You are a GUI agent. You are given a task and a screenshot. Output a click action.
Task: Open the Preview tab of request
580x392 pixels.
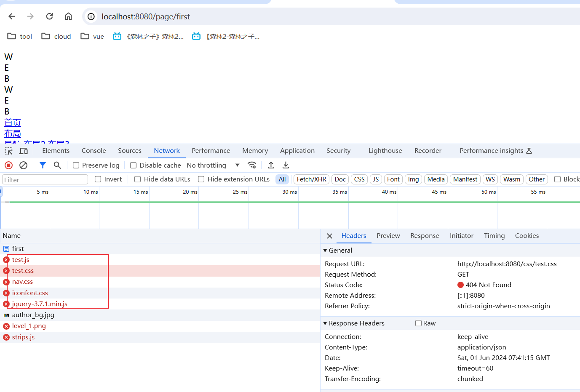pyautogui.click(x=388, y=236)
